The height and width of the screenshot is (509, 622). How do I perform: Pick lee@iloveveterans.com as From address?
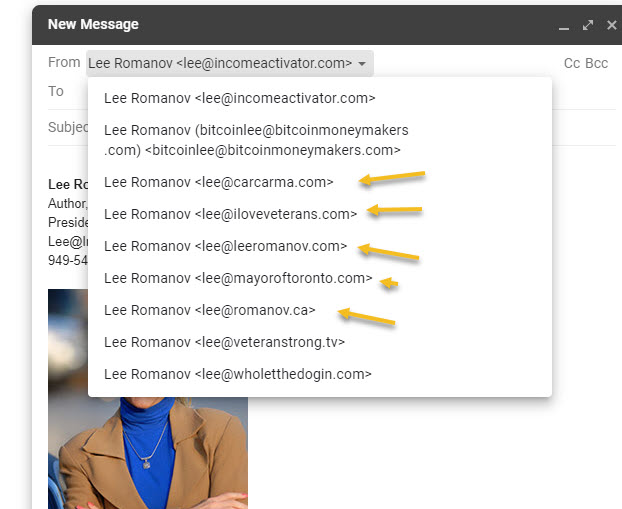pos(319,214)
